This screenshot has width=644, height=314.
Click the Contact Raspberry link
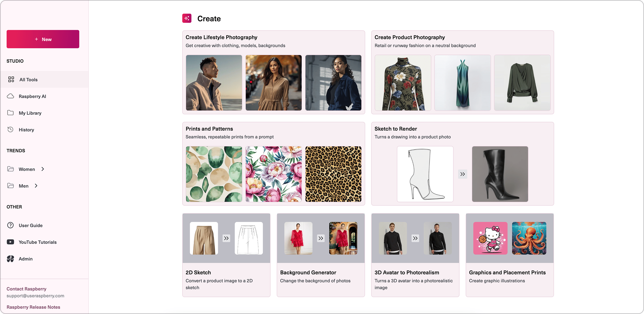26,289
